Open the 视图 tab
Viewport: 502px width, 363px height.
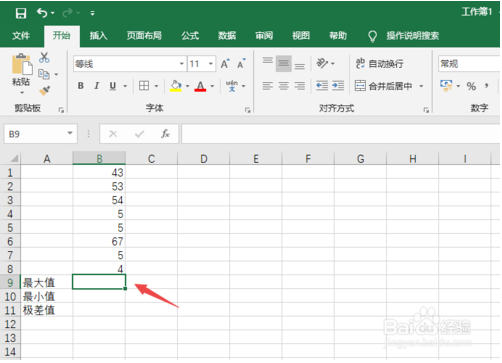click(301, 35)
